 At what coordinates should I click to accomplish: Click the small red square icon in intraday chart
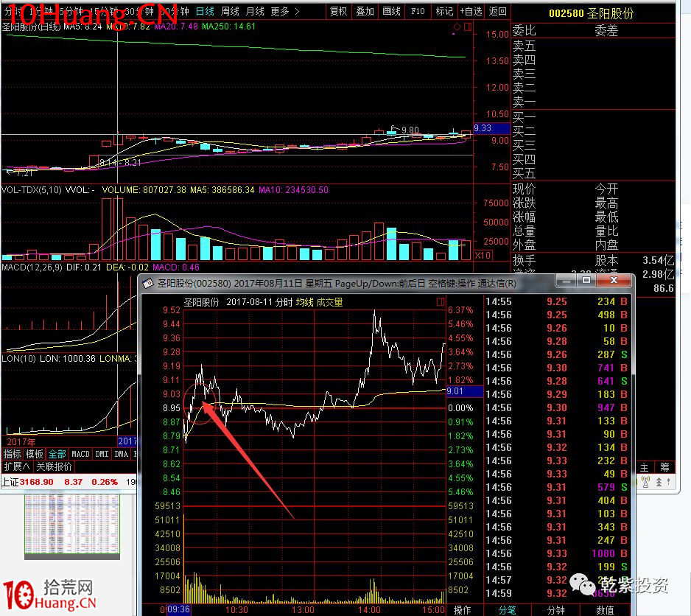click(x=441, y=301)
